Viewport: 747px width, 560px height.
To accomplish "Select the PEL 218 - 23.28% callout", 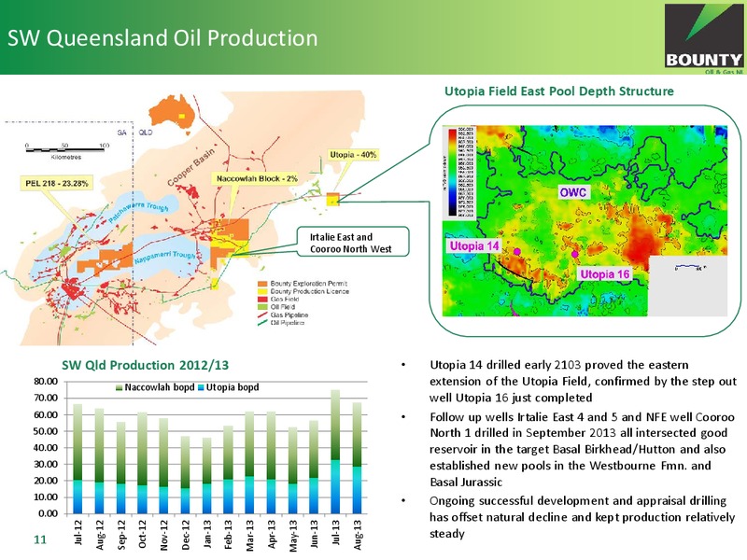I will tap(57, 183).
